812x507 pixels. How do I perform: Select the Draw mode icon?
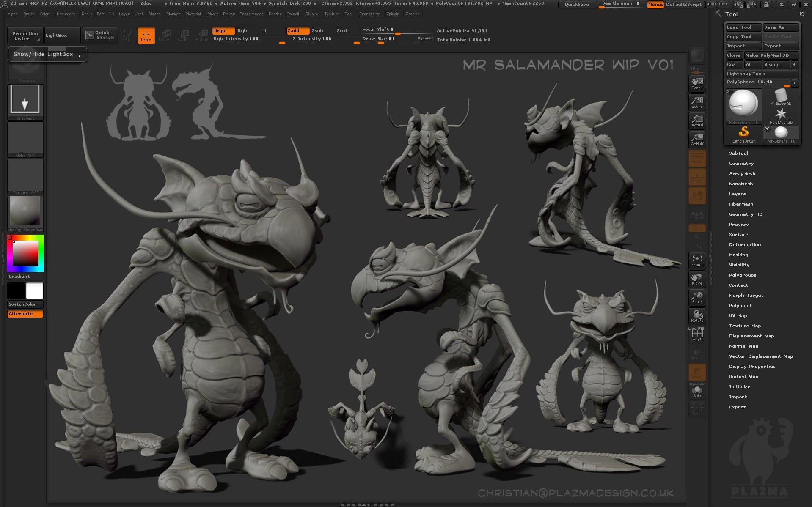(146, 35)
